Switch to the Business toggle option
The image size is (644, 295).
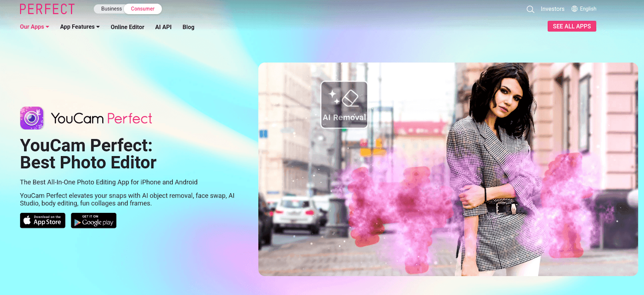(x=111, y=9)
